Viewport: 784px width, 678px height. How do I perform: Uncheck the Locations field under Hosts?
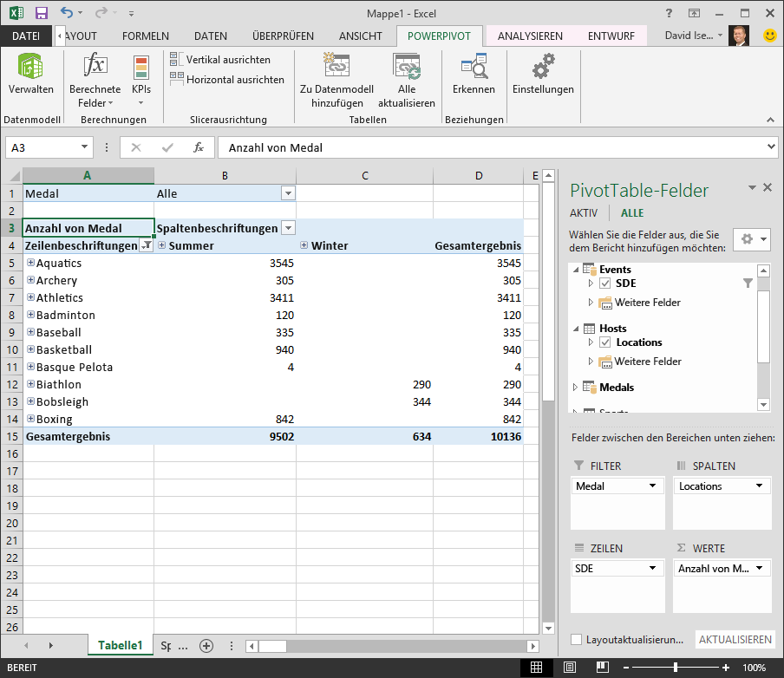tap(604, 342)
